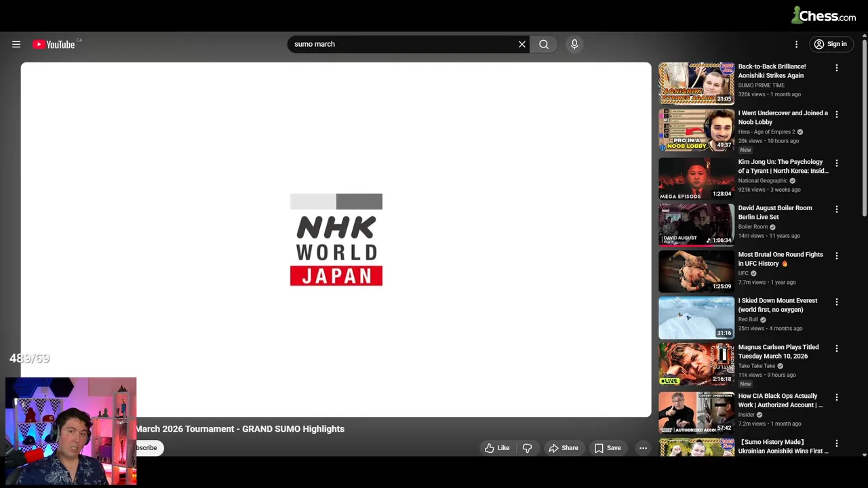Image resolution: width=868 pixels, height=488 pixels.
Task: Visit Take Take Take channel name
Action: (x=756, y=366)
